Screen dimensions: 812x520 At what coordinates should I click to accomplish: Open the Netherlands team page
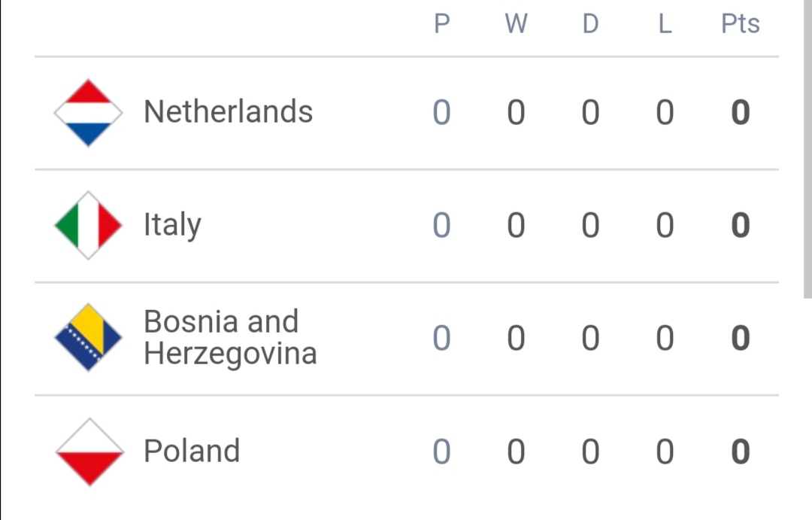[x=229, y=111]
